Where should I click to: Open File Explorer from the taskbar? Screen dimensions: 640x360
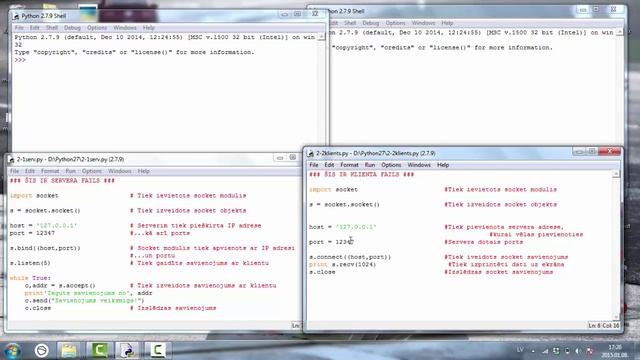coord(69,350)
